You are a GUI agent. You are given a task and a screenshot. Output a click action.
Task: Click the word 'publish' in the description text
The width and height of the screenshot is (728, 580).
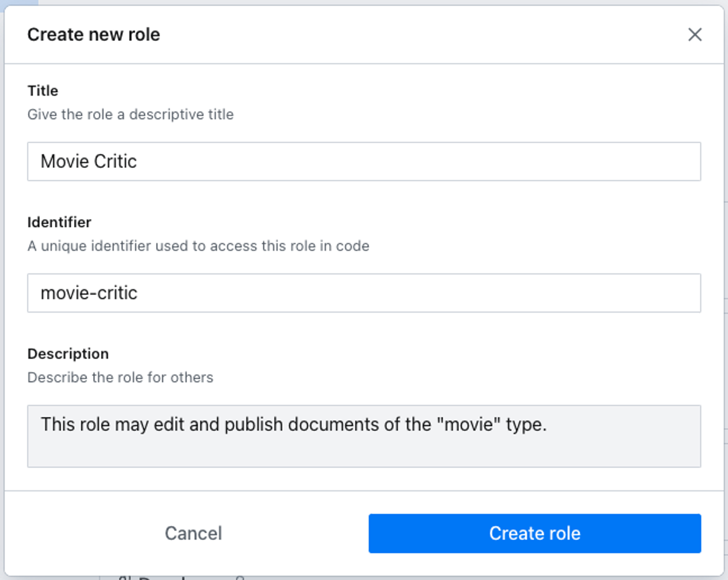click(x=254, y=424)
